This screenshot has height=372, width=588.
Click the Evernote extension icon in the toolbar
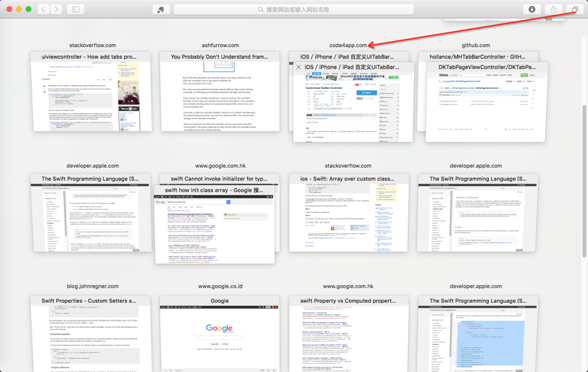161,10
